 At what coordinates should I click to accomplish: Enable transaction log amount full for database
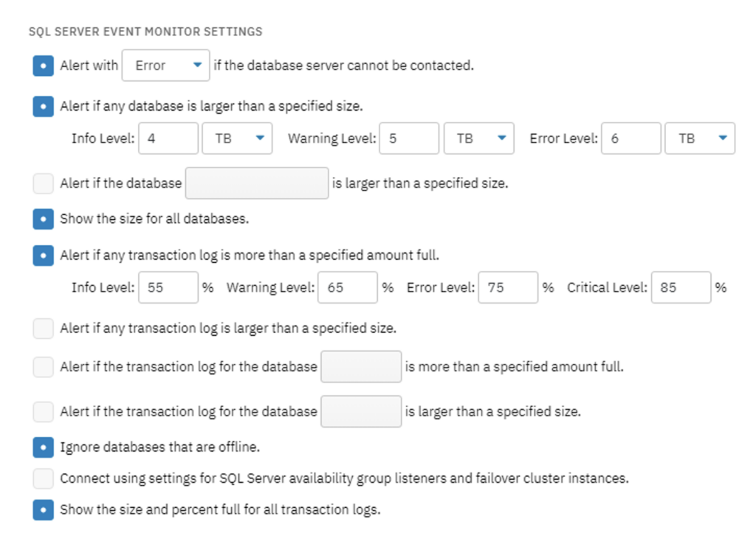43,367
